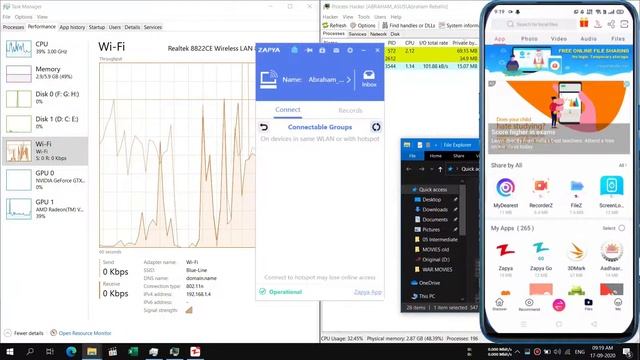Tap the pink transfer button in phone bottom bar
640x360 pixels.
[x=559, y=304]
